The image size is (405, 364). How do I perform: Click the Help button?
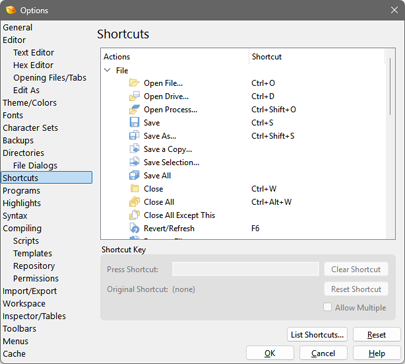click(x=376, y=353)
